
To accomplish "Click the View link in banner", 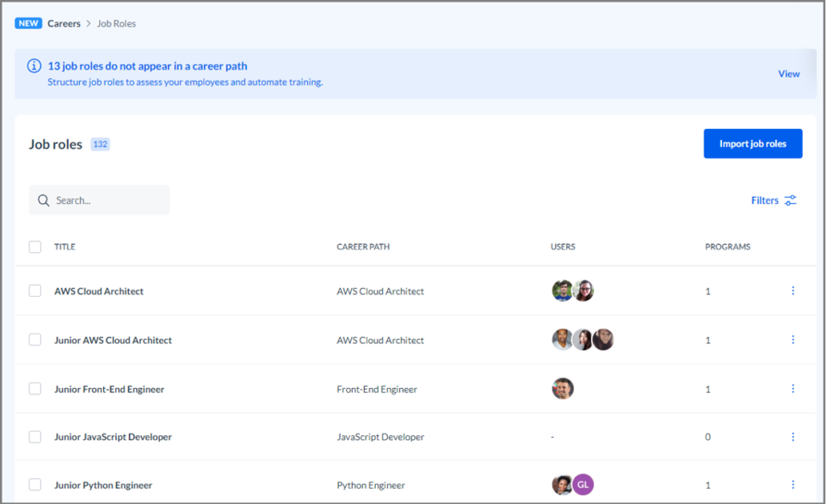I will [789, 74].
